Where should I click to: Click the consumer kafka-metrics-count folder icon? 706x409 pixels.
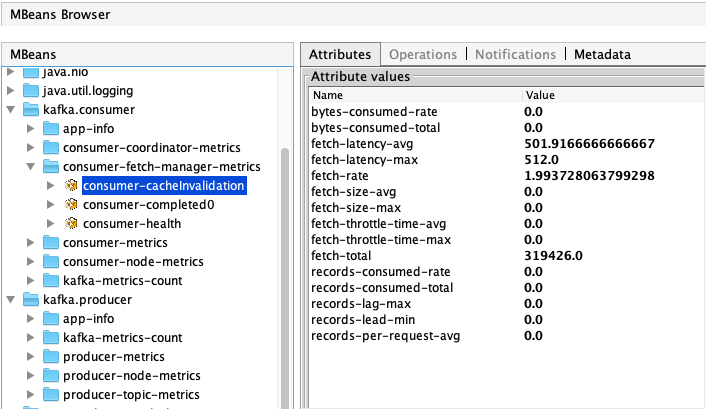51,280
